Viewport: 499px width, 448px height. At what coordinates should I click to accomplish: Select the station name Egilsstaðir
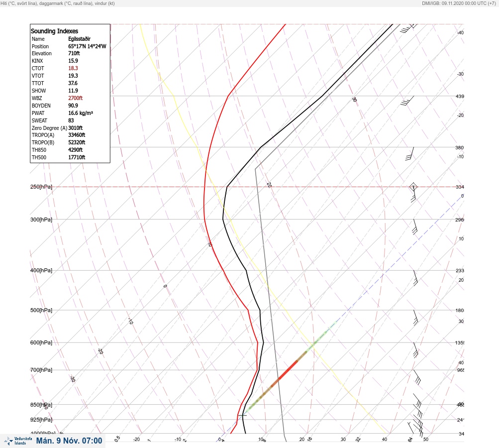click(79, 39)
